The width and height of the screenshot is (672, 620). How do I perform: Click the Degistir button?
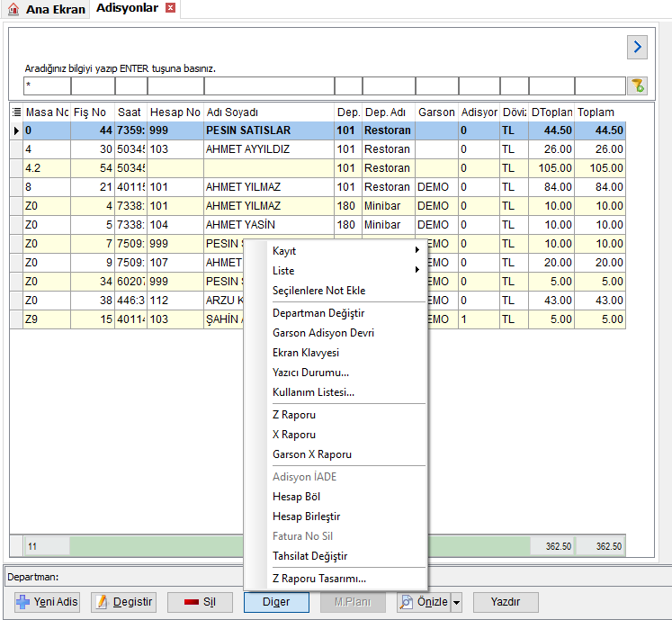tap(123, 602)
